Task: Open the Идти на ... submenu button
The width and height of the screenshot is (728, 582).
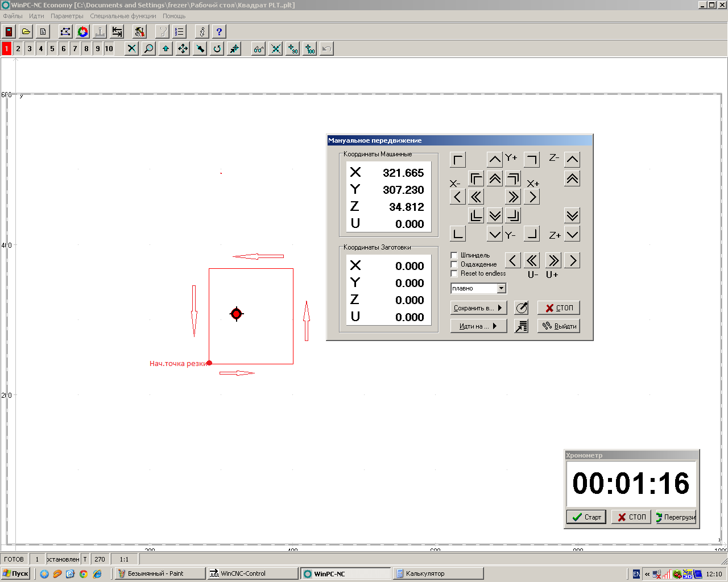Action: point(478,326)
